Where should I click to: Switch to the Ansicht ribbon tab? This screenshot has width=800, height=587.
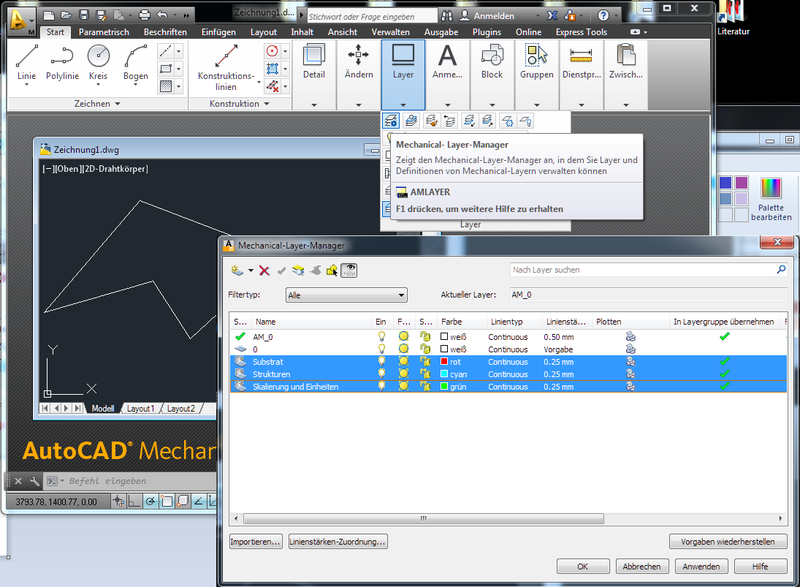coord(342,32)
